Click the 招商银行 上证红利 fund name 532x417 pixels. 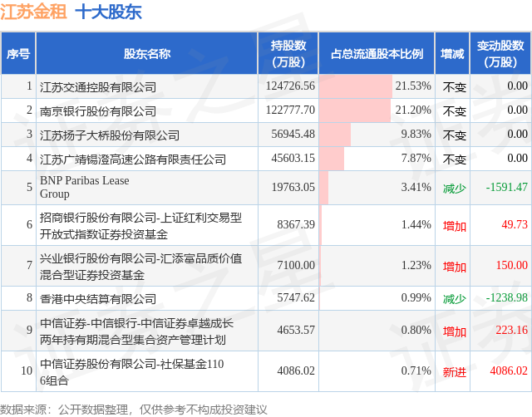click(x=140, y=225)
